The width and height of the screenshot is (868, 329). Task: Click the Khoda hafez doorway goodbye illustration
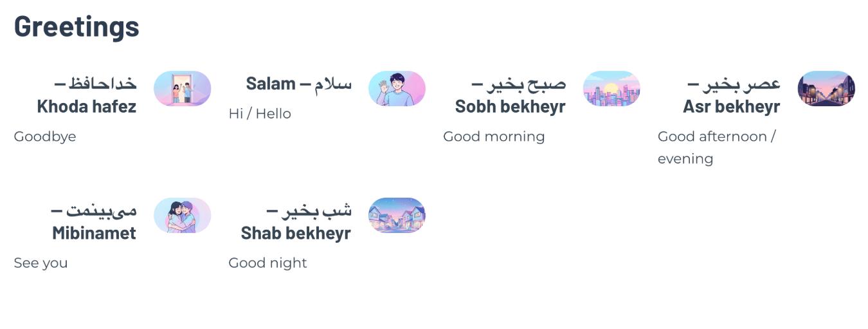point(182,88)
